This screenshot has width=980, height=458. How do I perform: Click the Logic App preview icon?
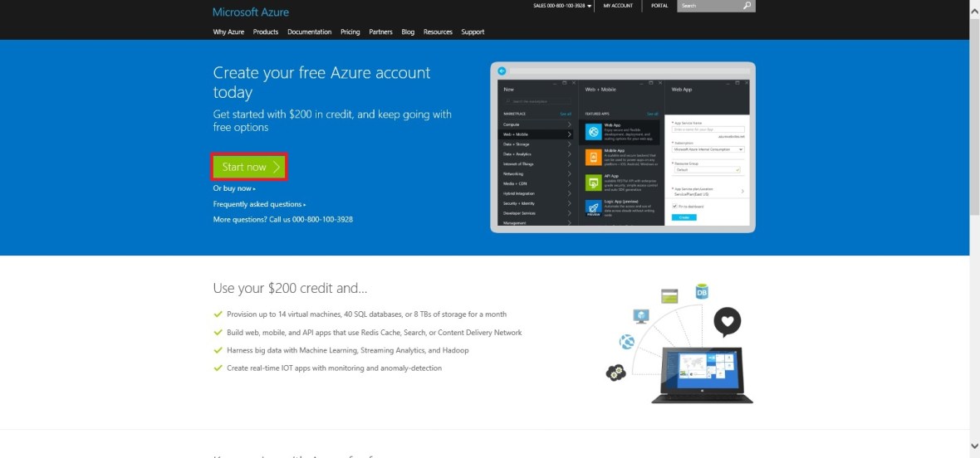click(593, 208)
